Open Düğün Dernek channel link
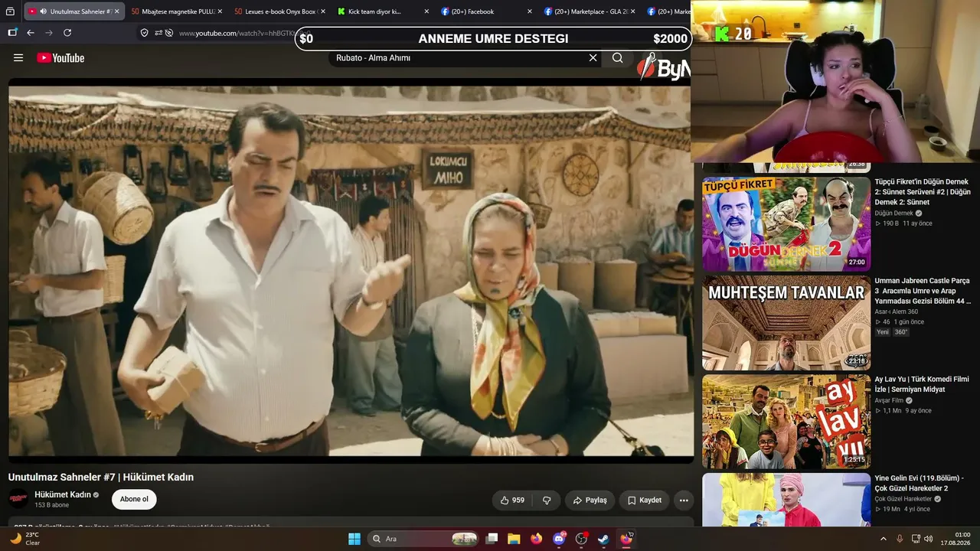Image resolution: width=980 pixels, height=551 pixels. (894, 213)
